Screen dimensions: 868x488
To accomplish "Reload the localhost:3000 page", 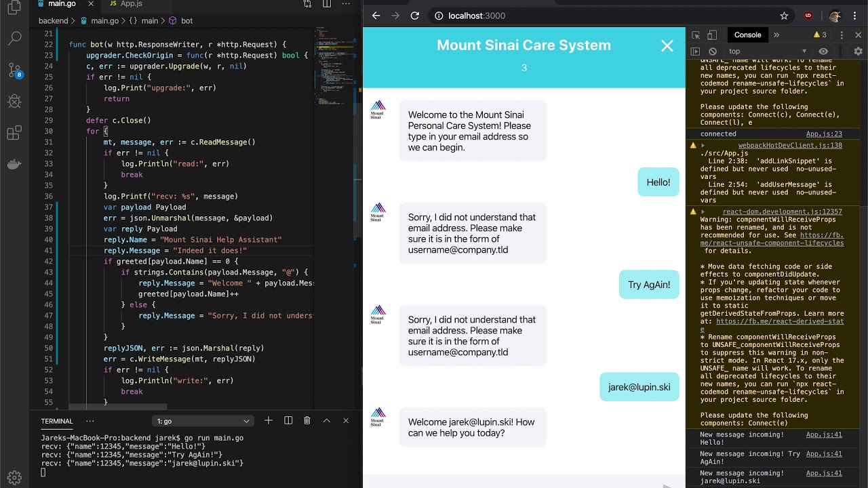I will (415, 16).
